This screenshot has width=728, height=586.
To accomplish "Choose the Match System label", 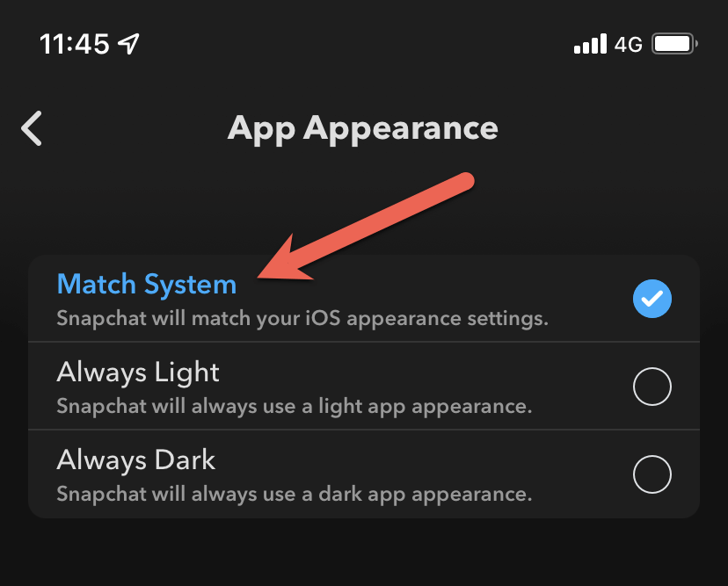I will (x=147, y=284).
